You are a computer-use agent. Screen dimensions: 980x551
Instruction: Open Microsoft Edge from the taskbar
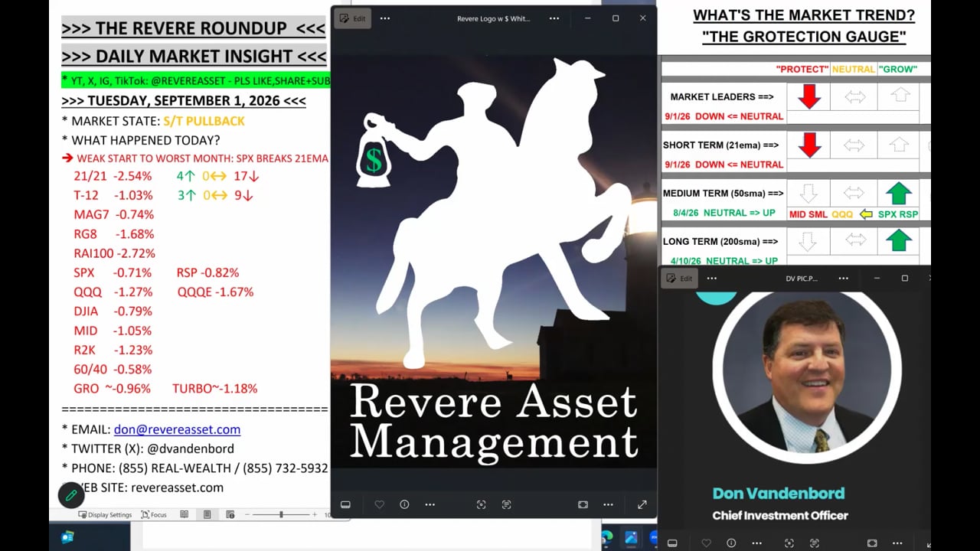tap(608, 538)
